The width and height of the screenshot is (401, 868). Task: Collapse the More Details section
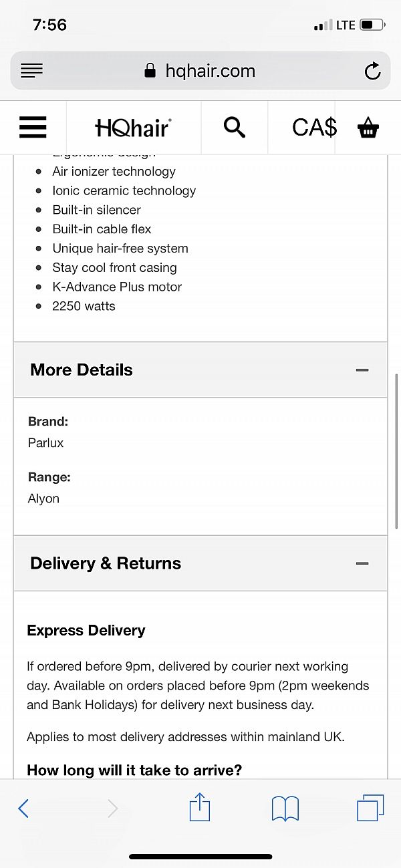tap(362, 370)
